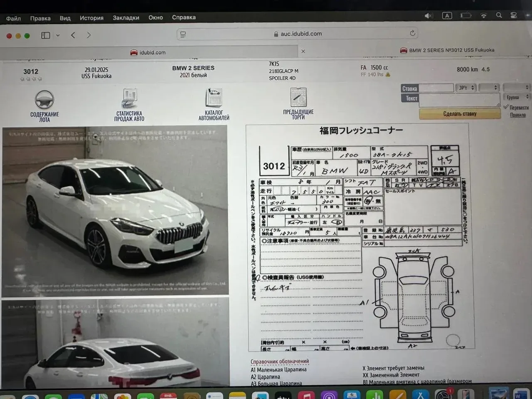Click the warning triangle next to FF 140 lhs
Image resolution: width=532 pixels, height=399 pixels.
(388, 75)
